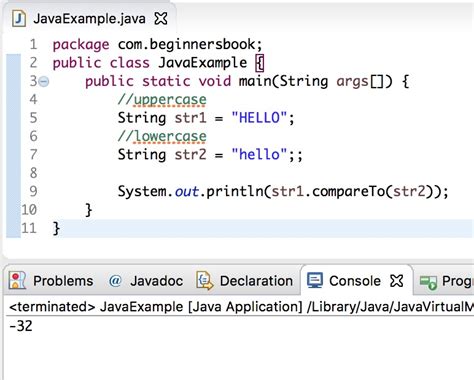Click the //uppercase comment
This screenshot has height=380, width=474.
tap(162, 100)
